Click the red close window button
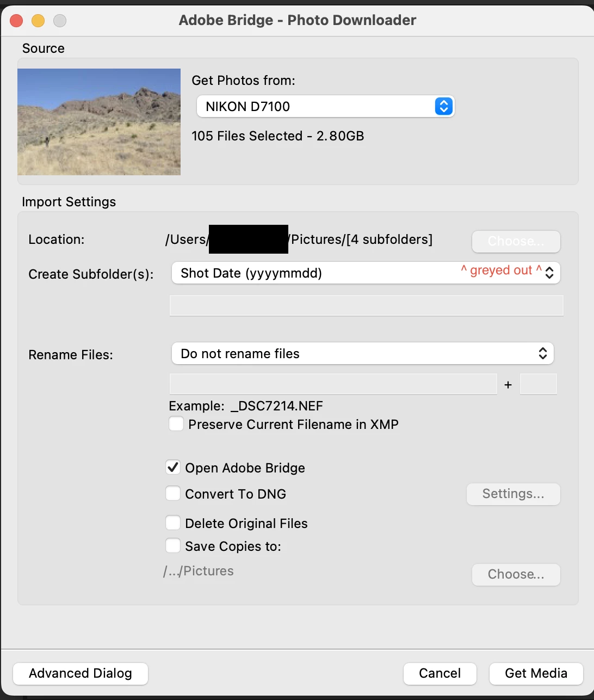Viewport: 594px width, 700px height. click(16, 21)
